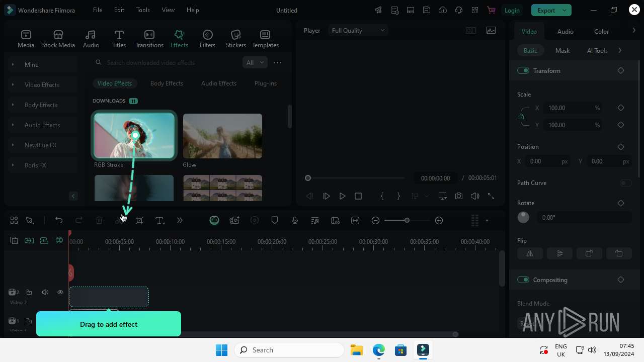Expand the Body Effects sidebar category
Viewport: 644px width, 362px height.
click(x=42, y=105)
